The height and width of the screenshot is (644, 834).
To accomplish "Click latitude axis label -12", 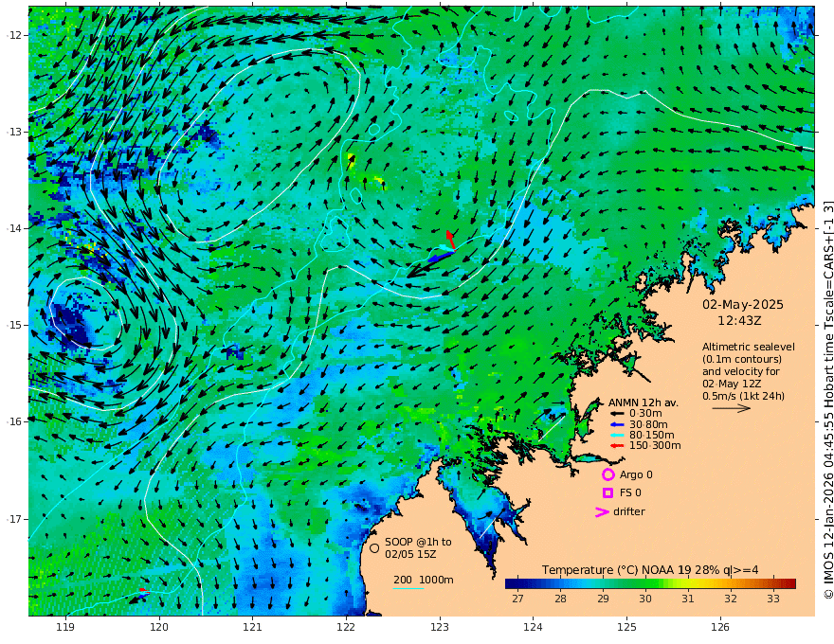I will 14,35.
